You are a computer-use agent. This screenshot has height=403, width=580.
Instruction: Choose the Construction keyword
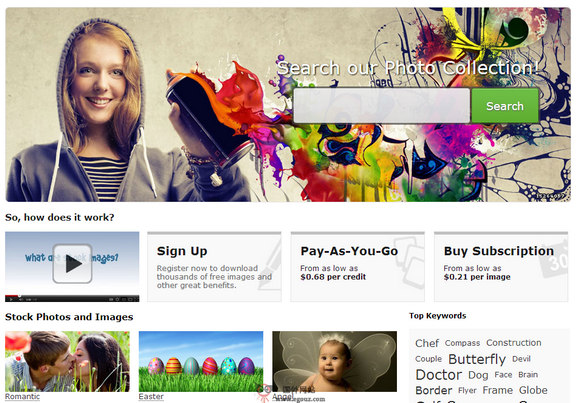tap(513, 343)
